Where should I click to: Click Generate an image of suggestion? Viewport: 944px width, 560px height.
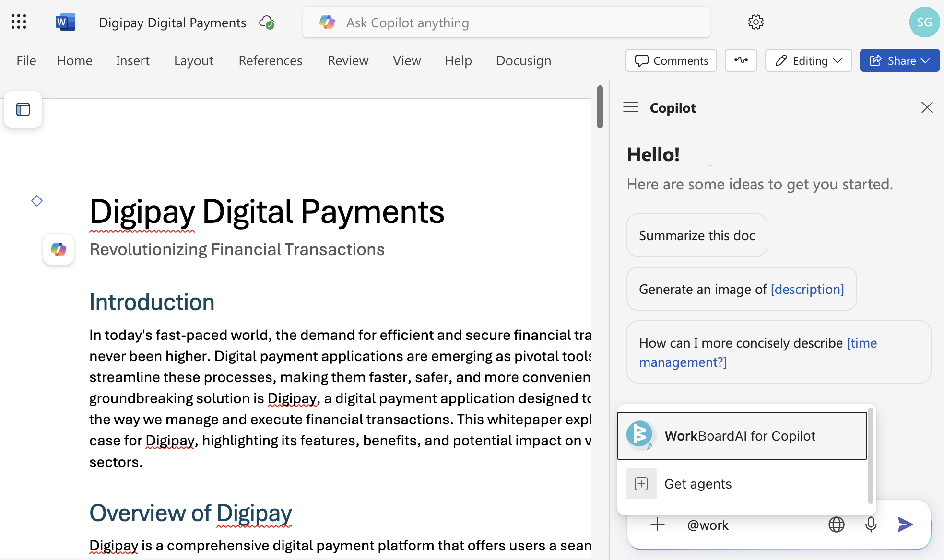click(742, 289)
